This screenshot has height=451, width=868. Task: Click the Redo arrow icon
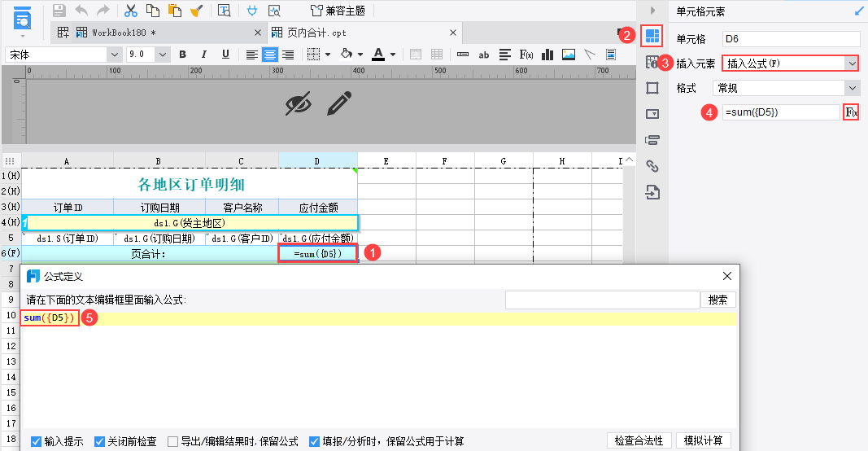pyautogui.click(x=103, y=11)
